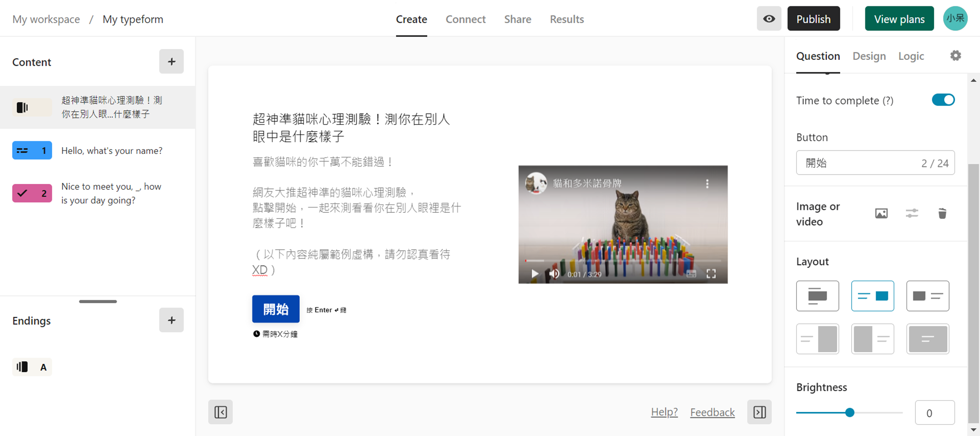Click the preview eye icon
The image size is (980, 436).
tap(769, 19)
